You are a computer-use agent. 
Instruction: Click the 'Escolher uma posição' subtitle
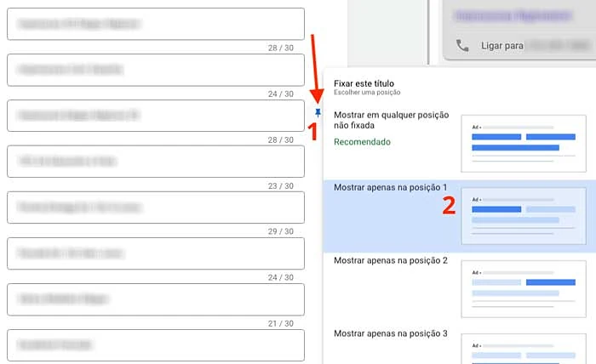click(367, 92)
